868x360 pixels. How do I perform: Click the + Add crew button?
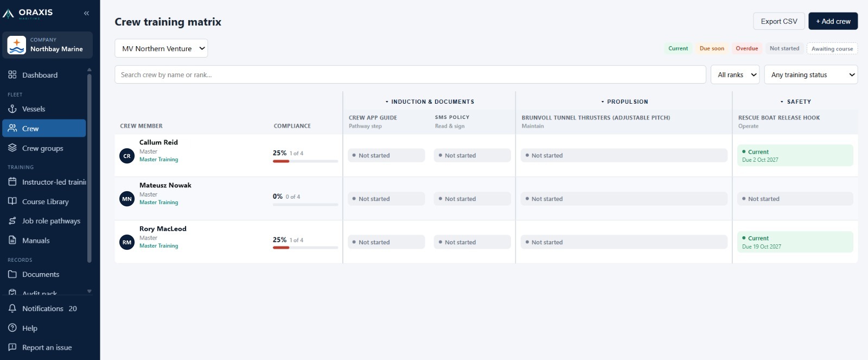[833, 21]
